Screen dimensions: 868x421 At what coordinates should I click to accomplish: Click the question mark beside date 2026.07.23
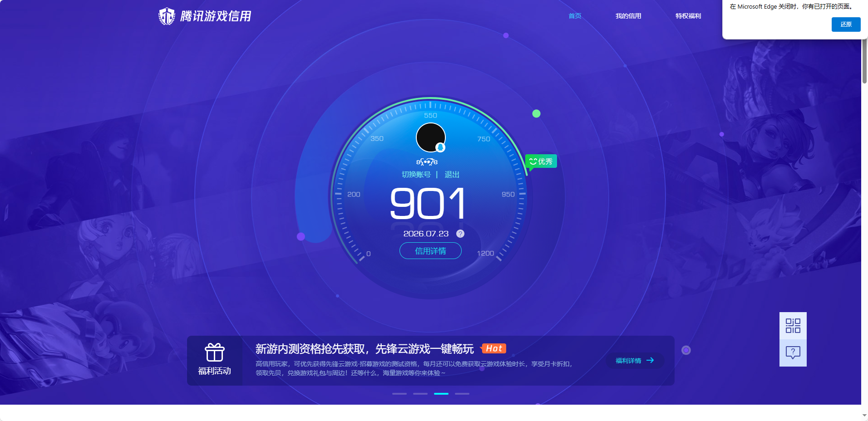pos(460,234)
